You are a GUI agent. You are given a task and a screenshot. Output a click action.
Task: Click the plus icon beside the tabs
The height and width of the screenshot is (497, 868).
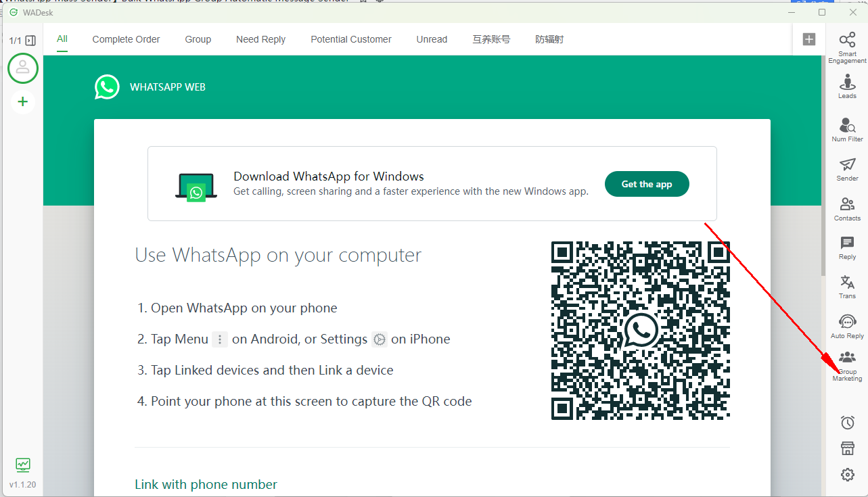click(808, 39)
